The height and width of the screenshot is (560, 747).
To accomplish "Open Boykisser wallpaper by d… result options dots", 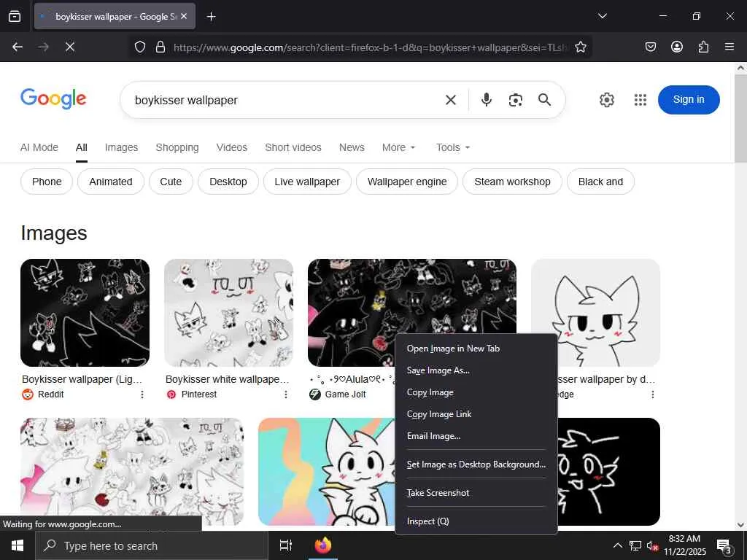I will 653,394.
